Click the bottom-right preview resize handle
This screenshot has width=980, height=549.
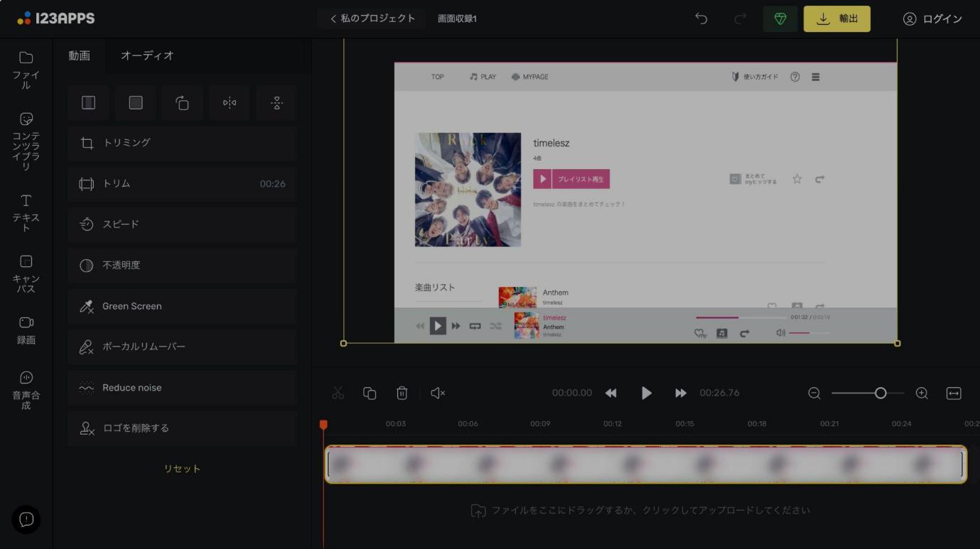point(897,344)
